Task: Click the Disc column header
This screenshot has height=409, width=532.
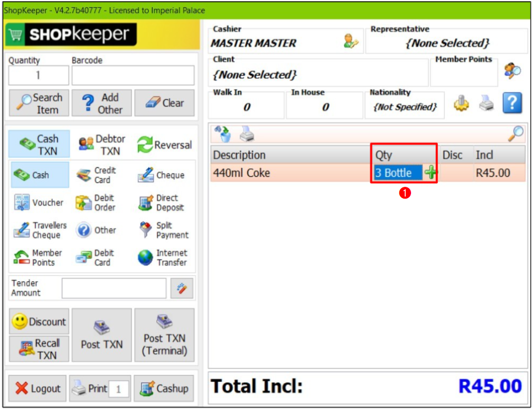Action: (x=457, y=155)
